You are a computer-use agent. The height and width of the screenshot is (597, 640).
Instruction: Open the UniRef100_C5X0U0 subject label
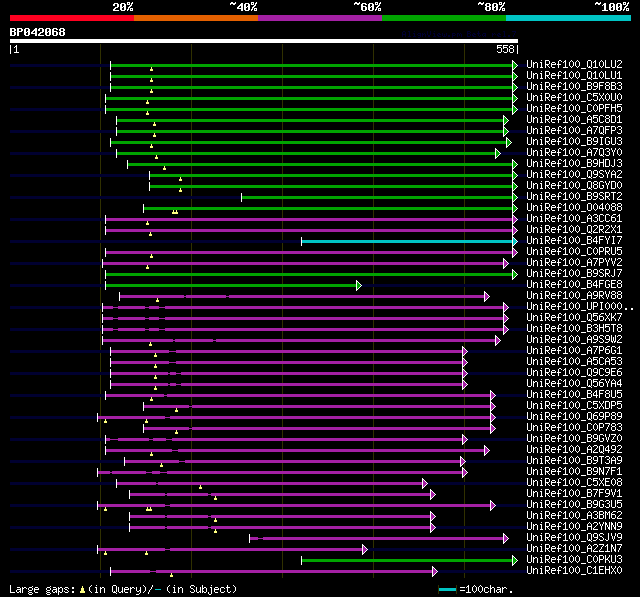[574, 98]
